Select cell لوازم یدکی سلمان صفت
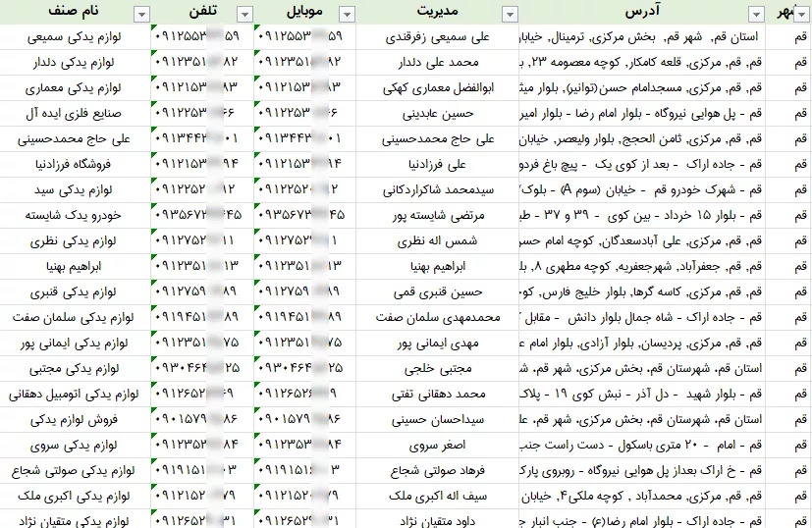Screen dimensions: 812x528 tap(75, 317)
